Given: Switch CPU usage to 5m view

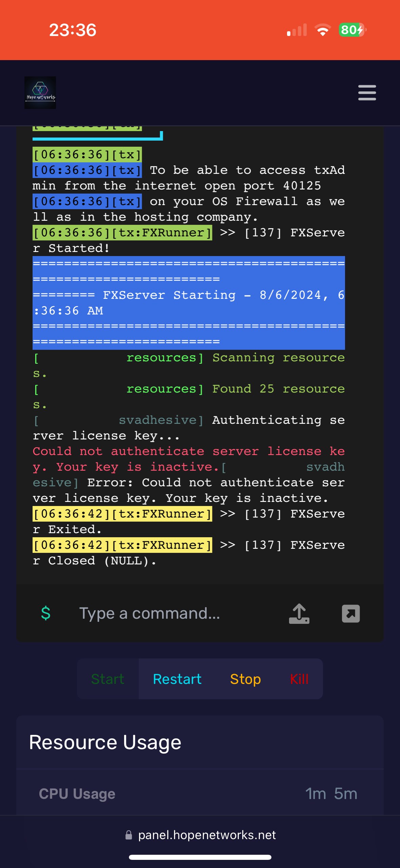Looking at the screenshot, I should (x=345, y=794).
